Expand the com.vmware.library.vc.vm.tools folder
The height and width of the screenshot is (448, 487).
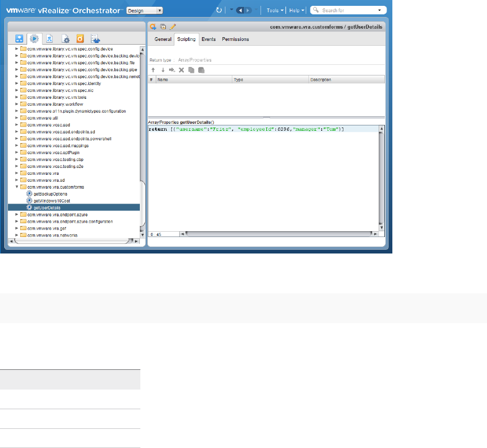point(17,97)
